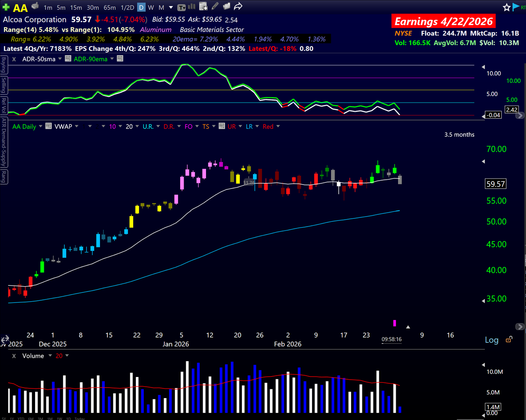Select the 5m timeframe
Image resolution: width=526 pixels, height=420 pixels.
[x=61, y=7]
